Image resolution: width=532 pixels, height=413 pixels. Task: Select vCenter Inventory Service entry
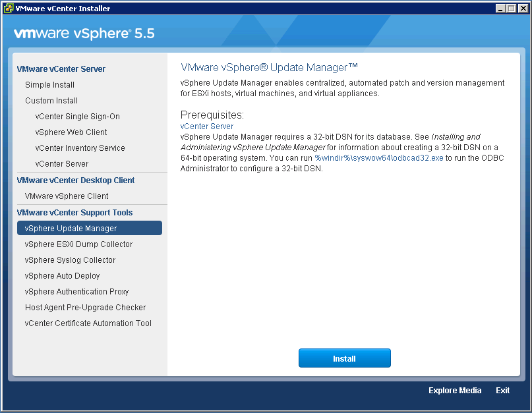point(80,148)
